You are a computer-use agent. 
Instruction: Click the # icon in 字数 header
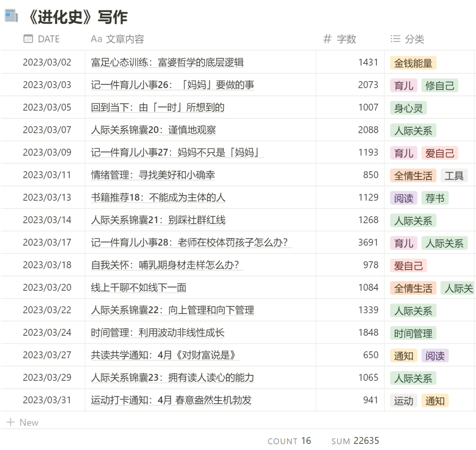point(327,39)
